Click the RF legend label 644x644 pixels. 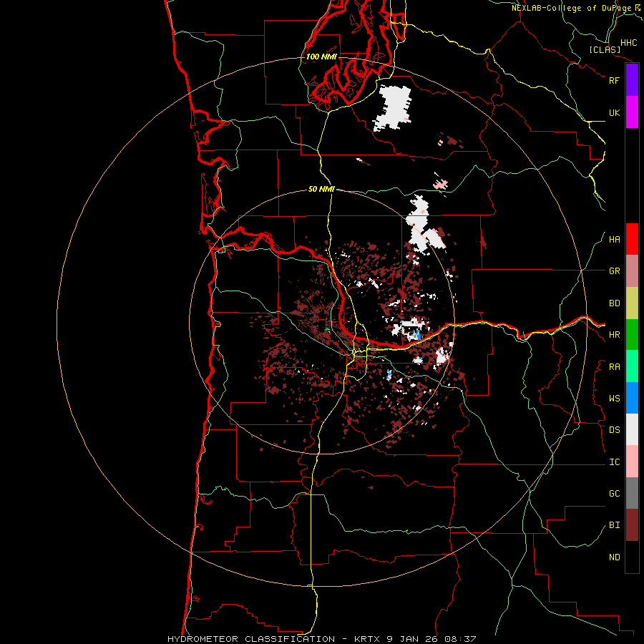[614, 80]
